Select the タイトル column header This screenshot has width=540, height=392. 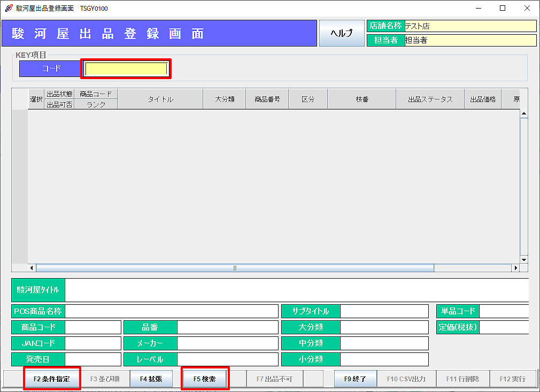click(160, 99)
